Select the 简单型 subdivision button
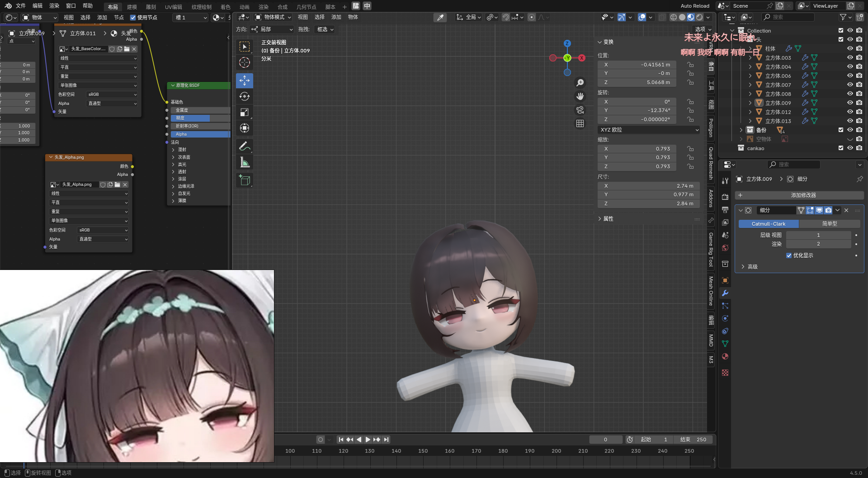The height and width of the screenshot is (478, 868). 829,224
